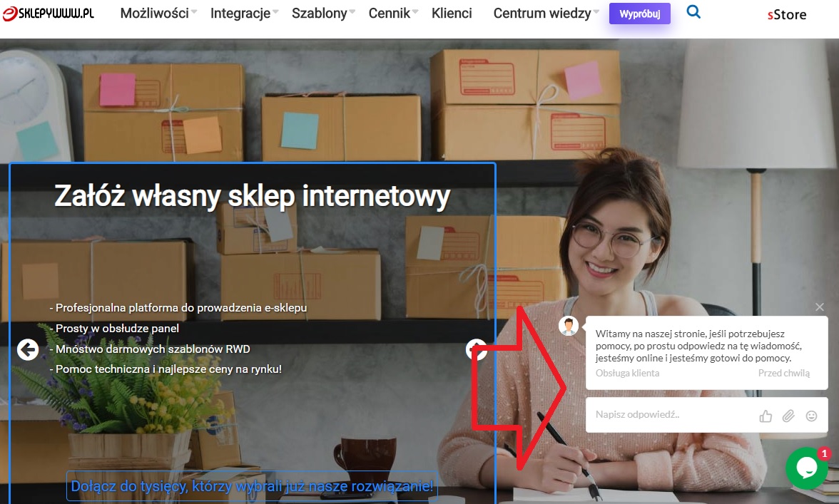Close the chat popup with the X
The width and height of the screenshot is (839, 504).
tap(820, 307)
